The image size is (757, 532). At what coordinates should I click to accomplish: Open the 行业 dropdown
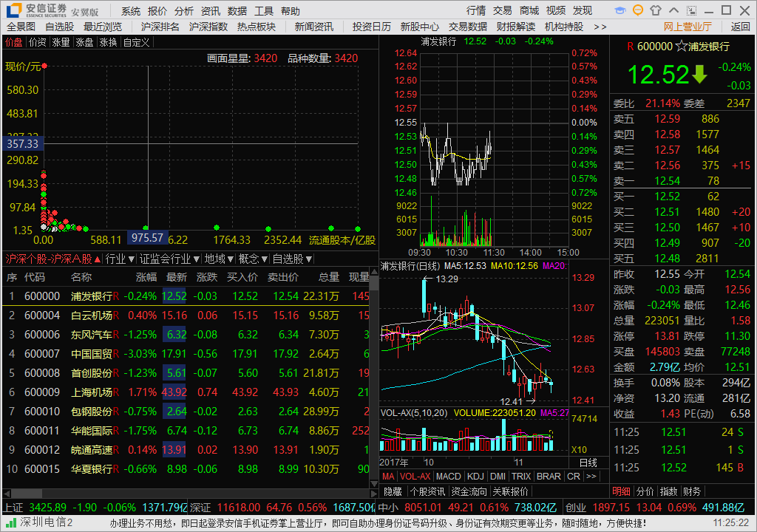click(120, 259)
